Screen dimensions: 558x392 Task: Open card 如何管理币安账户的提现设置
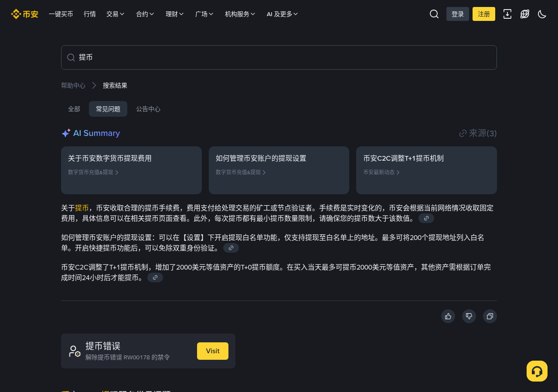(x=279, y=170)
